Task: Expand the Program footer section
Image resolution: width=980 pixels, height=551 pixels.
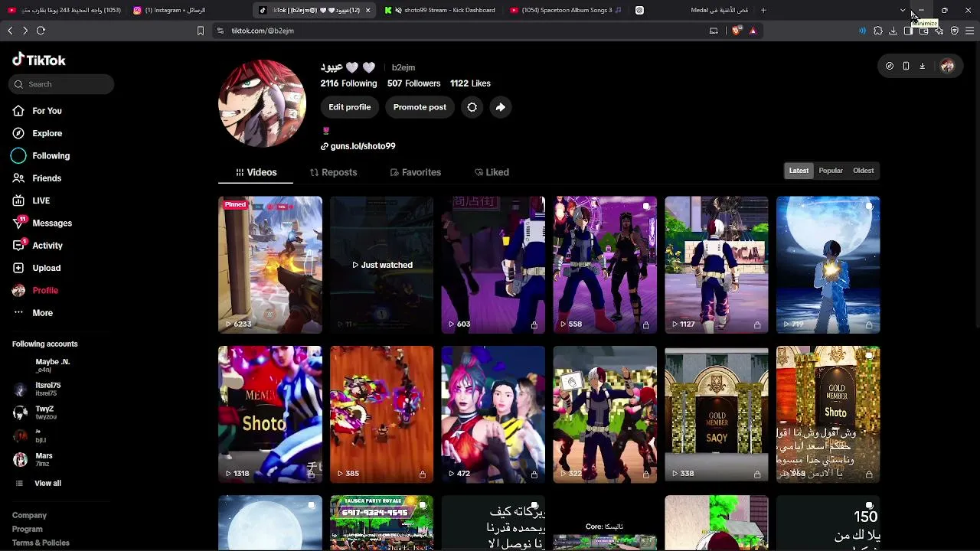Action: tap(28, 530)
